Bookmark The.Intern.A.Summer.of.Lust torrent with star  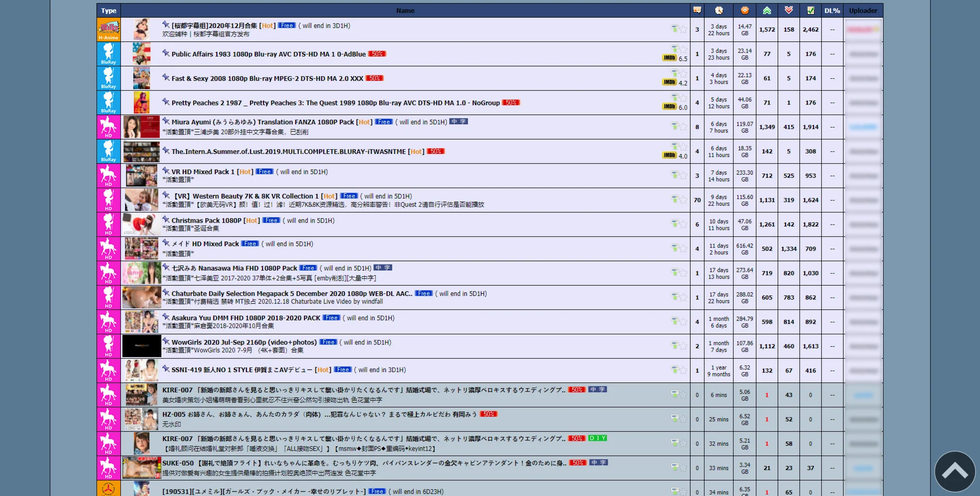pos(683,147)
